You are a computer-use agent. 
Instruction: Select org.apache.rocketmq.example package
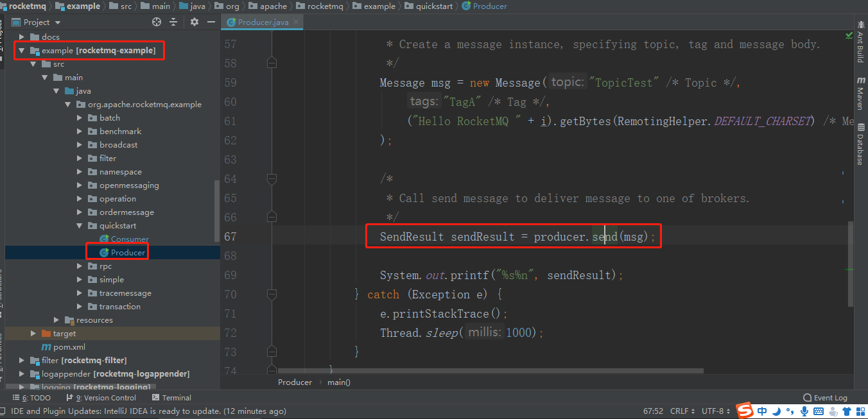pyautogui.click(x=139, y=105)
